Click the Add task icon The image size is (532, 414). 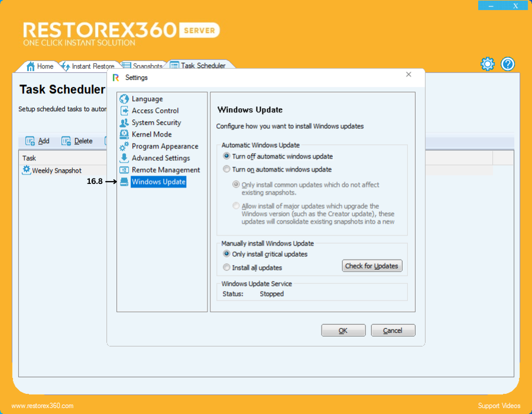30,141
